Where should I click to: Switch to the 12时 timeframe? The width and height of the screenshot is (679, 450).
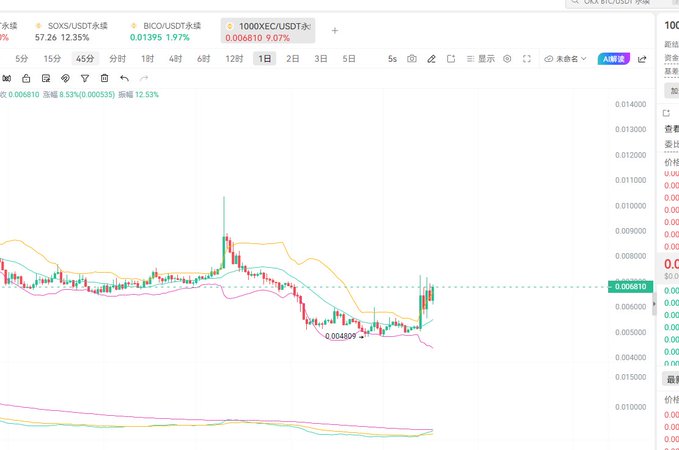tap(234, 59)
